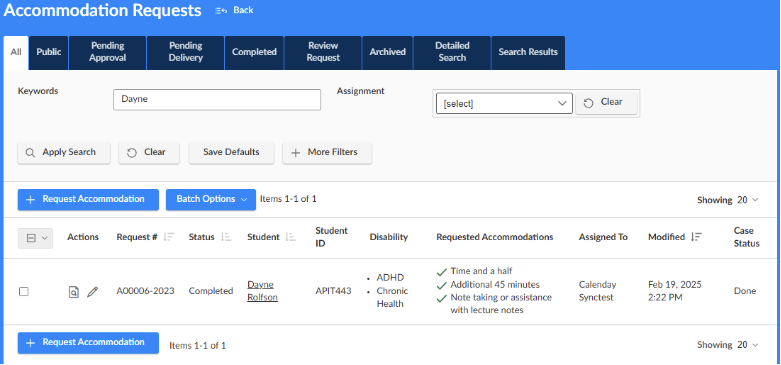Click the Back link in the header

[234, 10]
